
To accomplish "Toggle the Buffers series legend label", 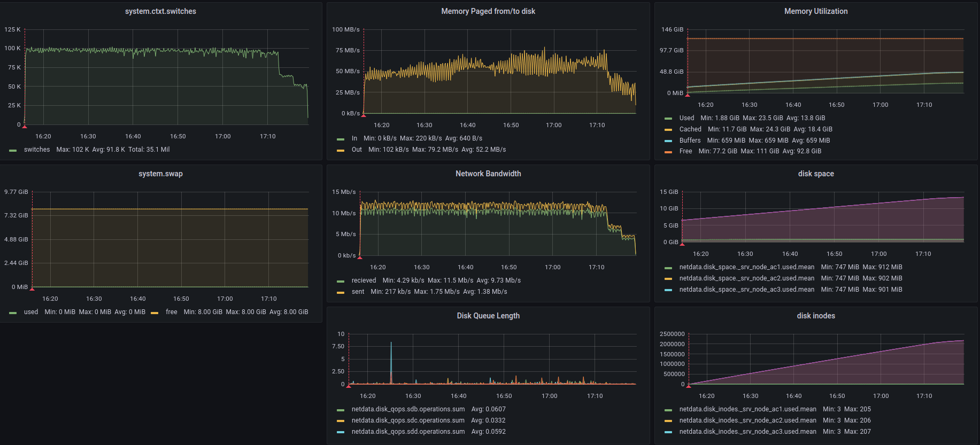I will (690, 140).
